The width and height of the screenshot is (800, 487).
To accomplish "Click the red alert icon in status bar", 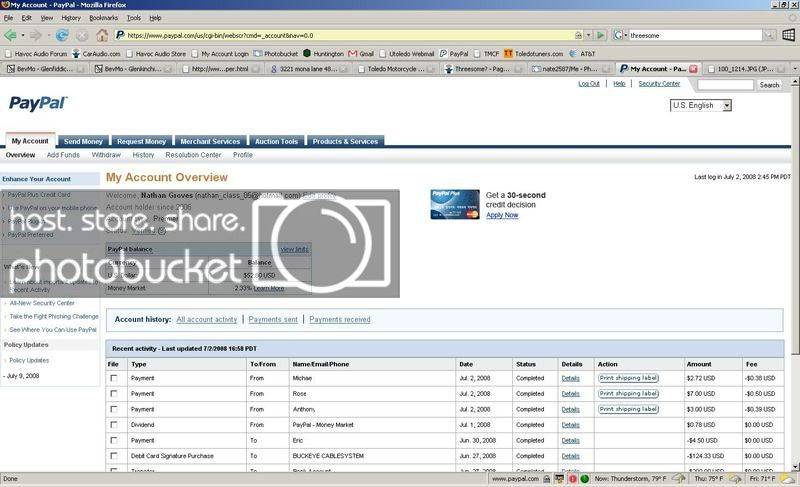I will 572,479.
